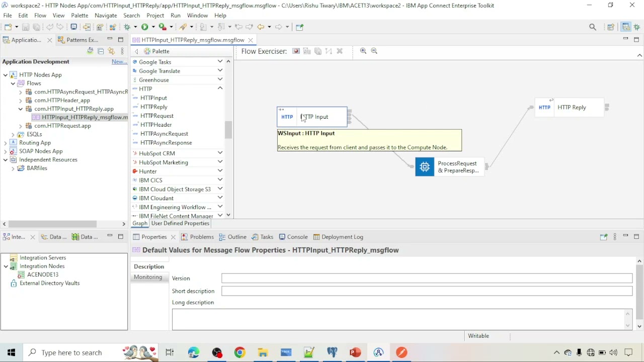Select the HTTP Input node on canvas

(312, 117)
